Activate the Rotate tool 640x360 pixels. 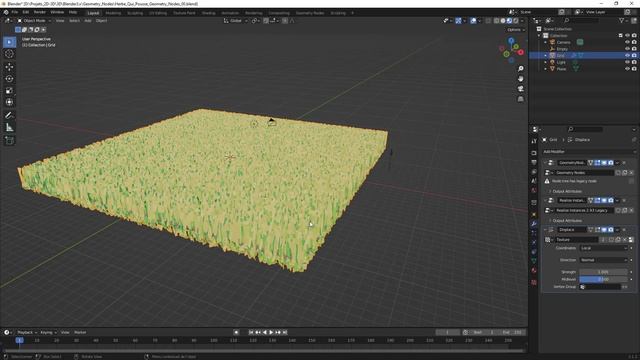pyautogui.click(x=9, y=78)
